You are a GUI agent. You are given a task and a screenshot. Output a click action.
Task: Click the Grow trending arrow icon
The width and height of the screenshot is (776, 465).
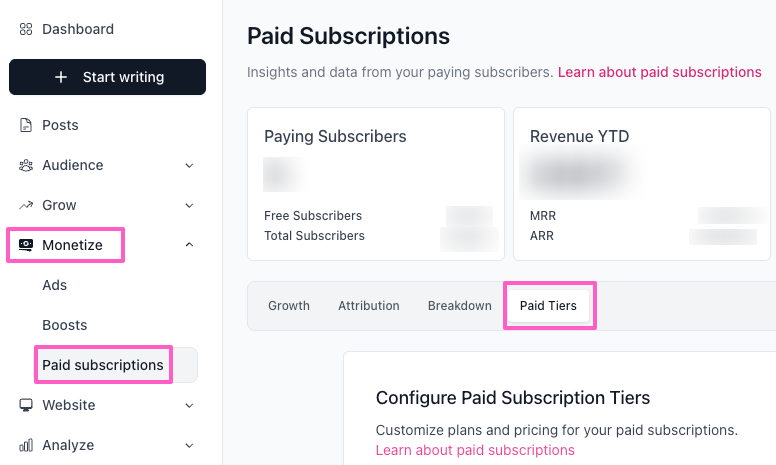click(26, 205)
